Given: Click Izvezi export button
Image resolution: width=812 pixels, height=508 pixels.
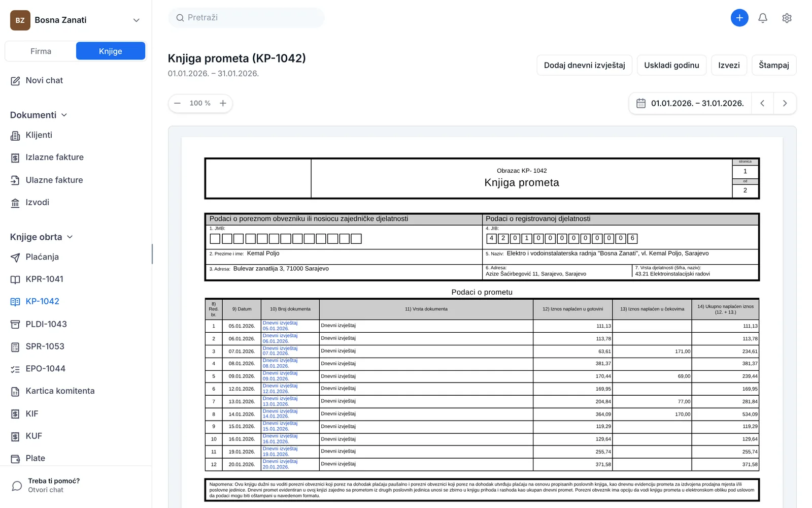Looking at the screenshot, I should click(x=729, y=65).
